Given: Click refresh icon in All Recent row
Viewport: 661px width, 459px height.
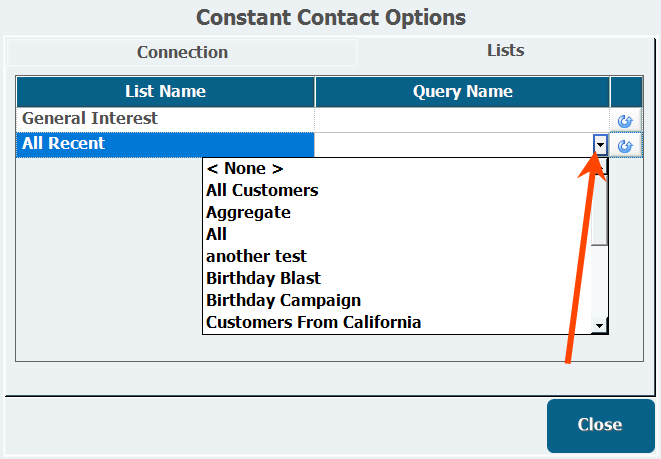Looking at the screenshot, I should pyautogui.click(x=626, y=146).
